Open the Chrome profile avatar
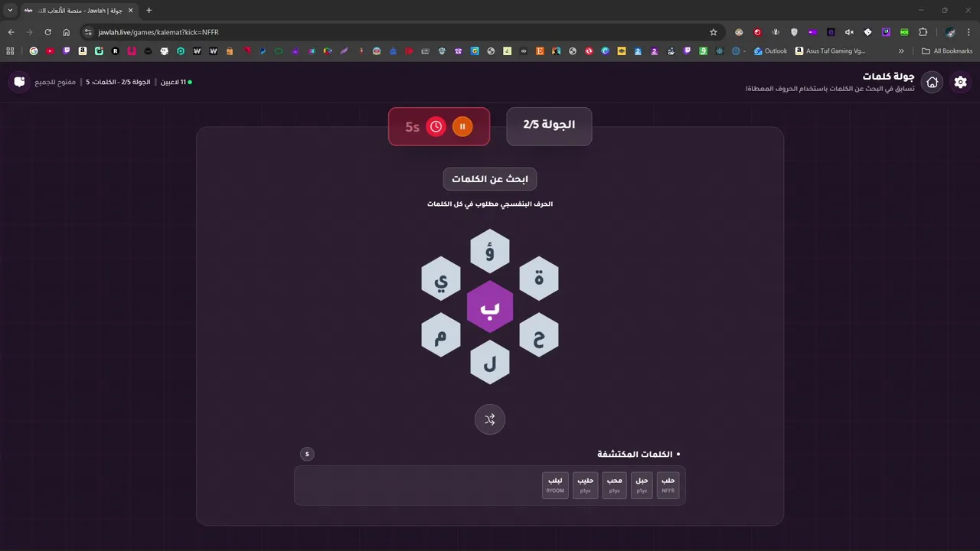 (x=950, y=32)
